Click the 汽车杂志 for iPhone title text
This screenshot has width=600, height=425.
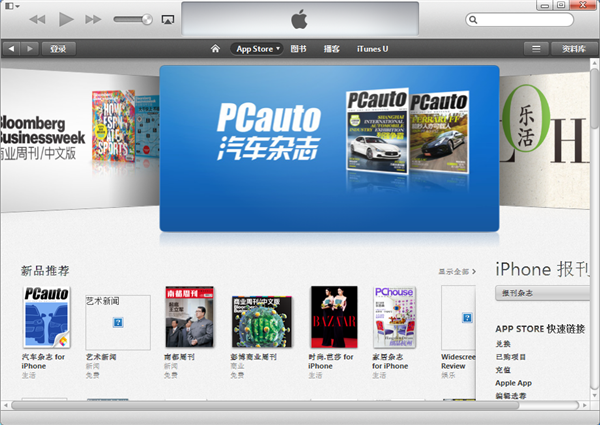[43, 361]
